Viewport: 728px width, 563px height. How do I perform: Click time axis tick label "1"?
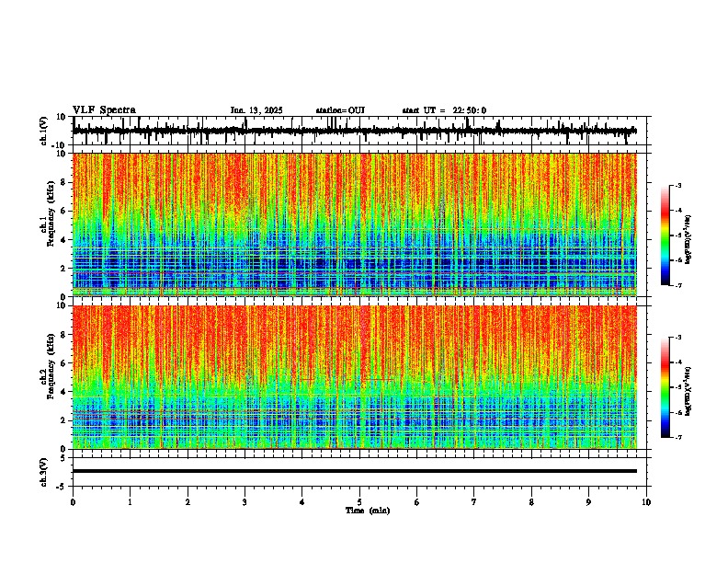[130, 502]
